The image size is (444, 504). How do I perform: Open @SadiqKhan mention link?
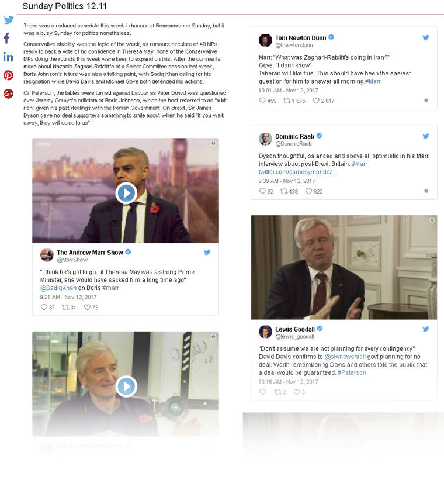[x=58, y=288]
